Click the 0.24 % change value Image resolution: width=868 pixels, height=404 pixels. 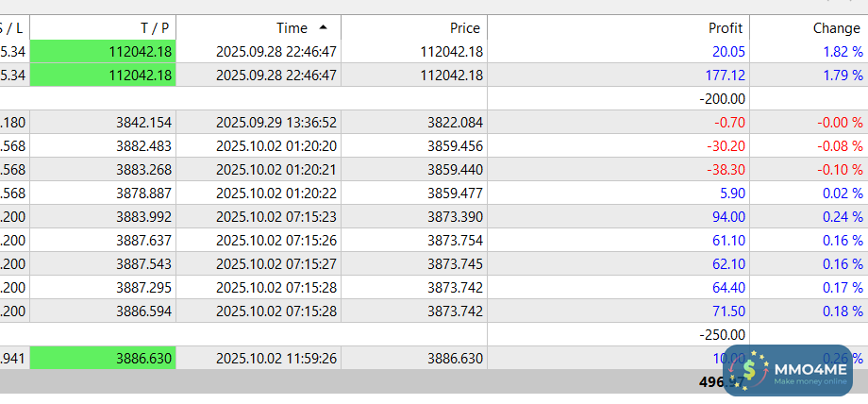click(x=842, y=217)
